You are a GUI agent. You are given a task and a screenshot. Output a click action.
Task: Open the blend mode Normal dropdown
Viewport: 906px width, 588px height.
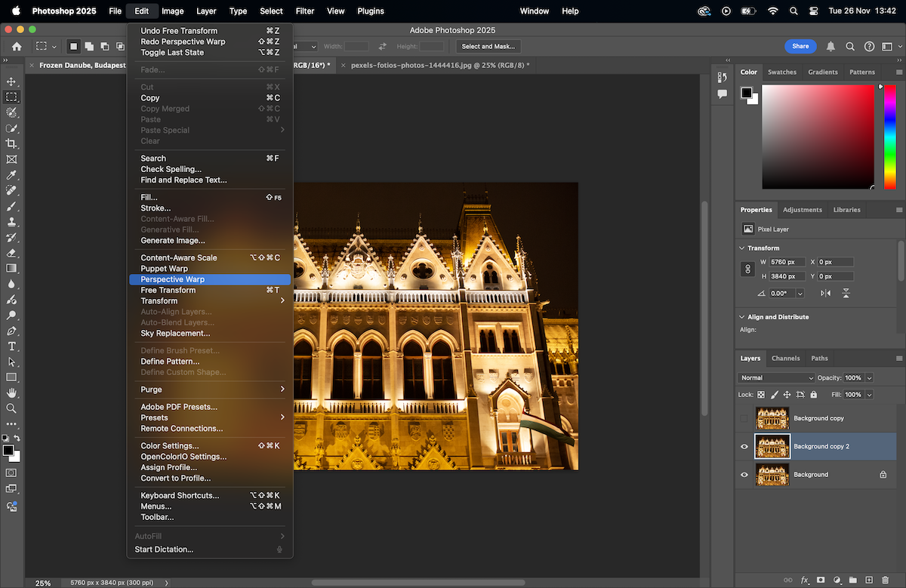pos(776,377)
